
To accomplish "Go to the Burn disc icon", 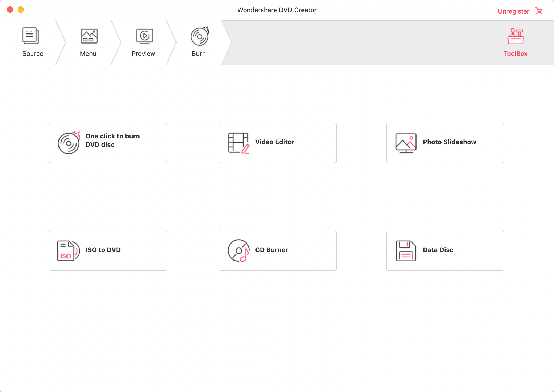I will click(200, 36).
